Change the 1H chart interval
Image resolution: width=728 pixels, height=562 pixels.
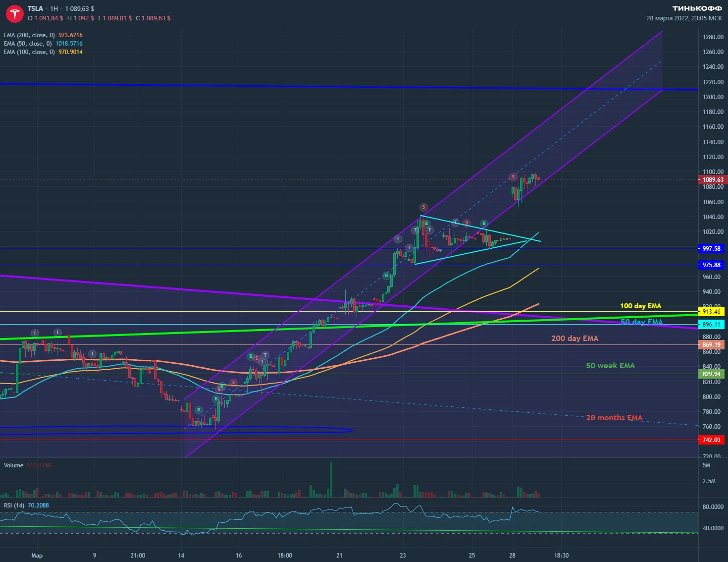point(54,8)
